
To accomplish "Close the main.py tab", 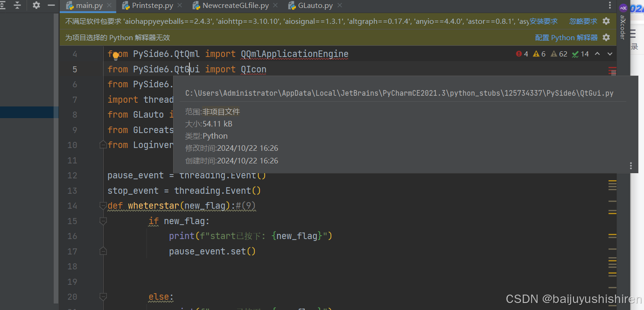I will coord(110,6).
